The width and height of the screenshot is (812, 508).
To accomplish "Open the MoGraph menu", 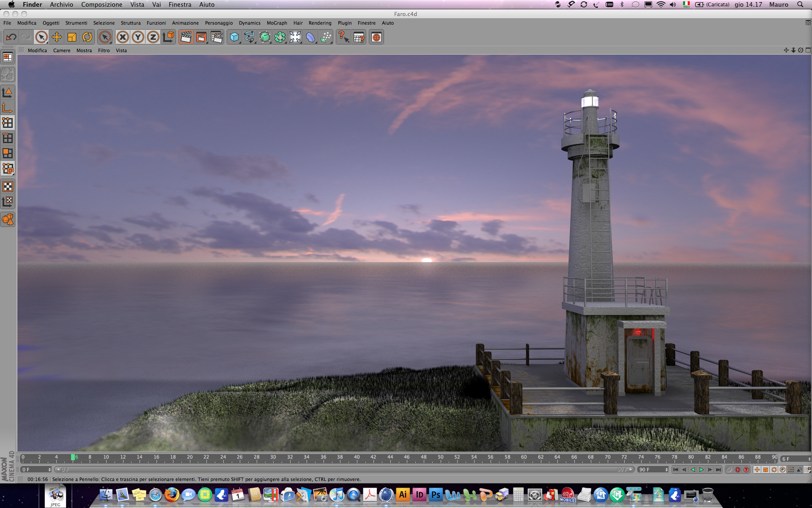I will [277, 23].
